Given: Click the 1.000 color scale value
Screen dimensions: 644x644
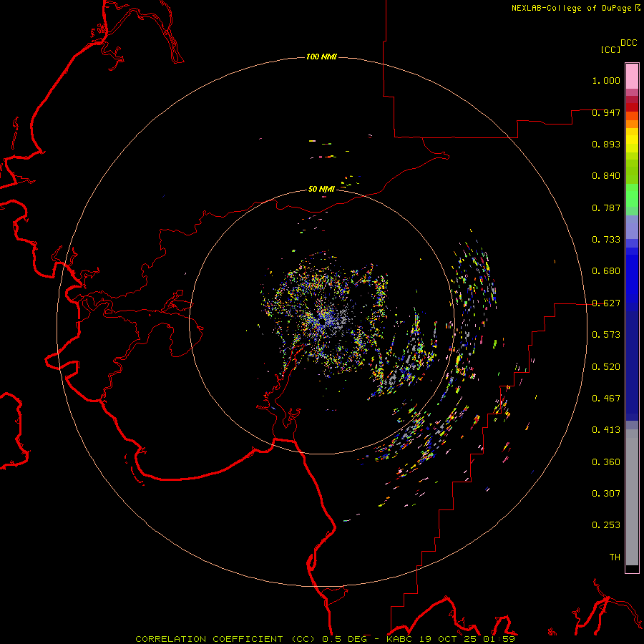Looking at the screenshot, I should 606,80.
